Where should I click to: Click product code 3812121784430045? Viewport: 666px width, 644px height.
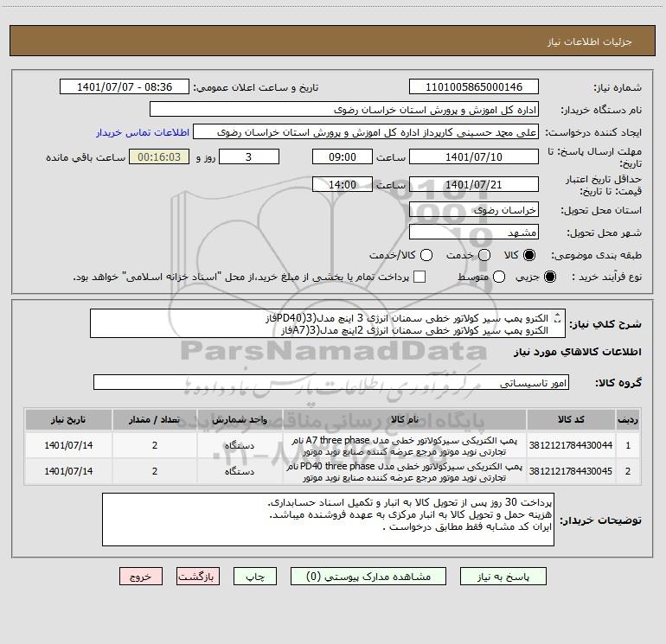coord(571,471)
